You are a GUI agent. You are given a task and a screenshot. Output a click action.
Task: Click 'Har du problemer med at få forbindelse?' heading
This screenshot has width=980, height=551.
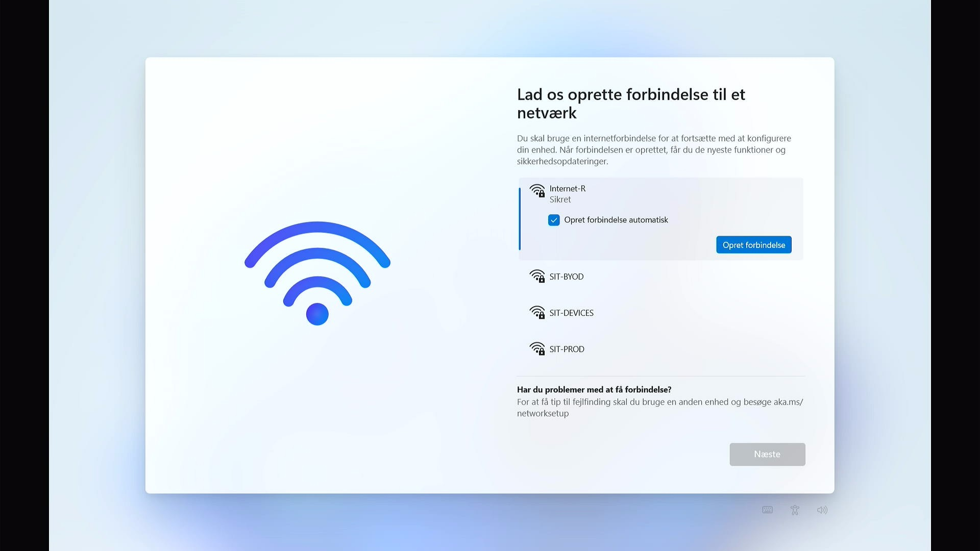pyautogui.click(x=594, y=389)
